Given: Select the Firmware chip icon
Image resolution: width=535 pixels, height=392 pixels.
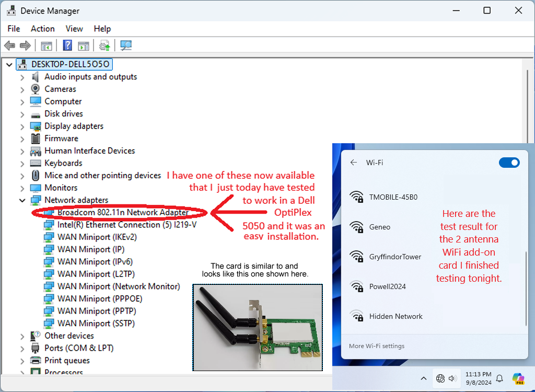Looking at the screenshot, I should coord(36,139).
